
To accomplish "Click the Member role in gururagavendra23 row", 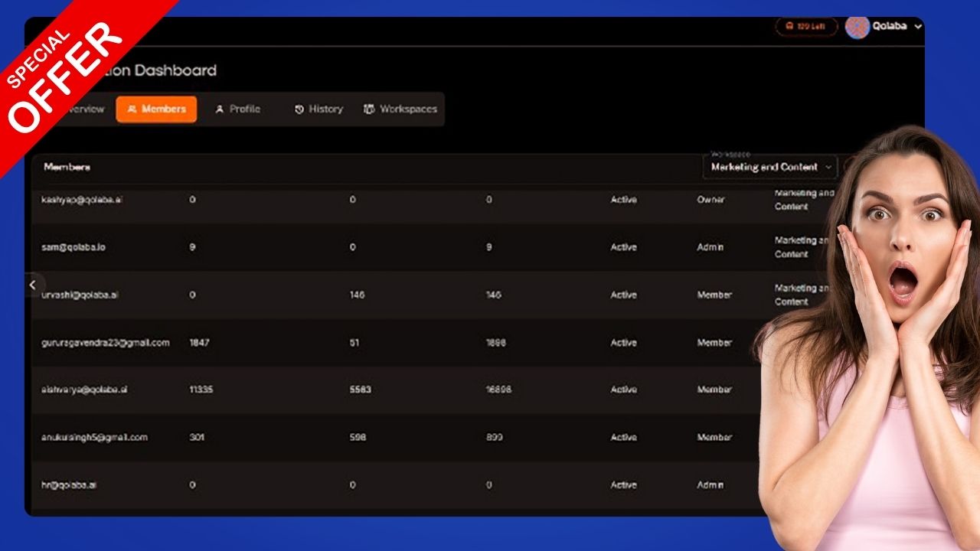I will [x=714, y=343].
